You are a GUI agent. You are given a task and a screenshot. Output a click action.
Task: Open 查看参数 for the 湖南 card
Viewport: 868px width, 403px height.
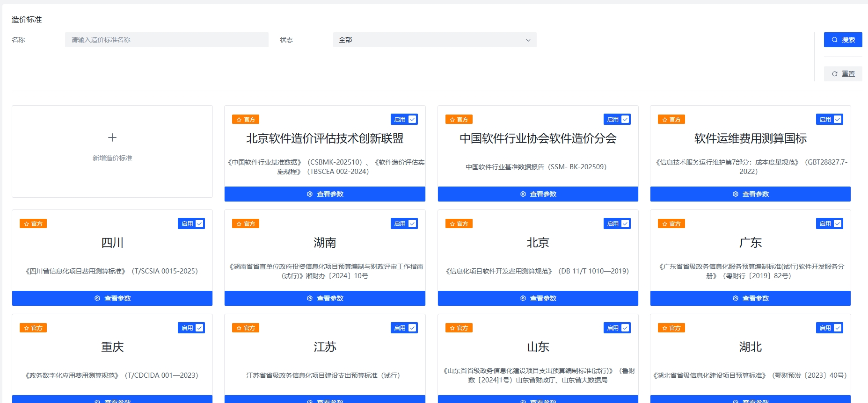click(325, 298)
